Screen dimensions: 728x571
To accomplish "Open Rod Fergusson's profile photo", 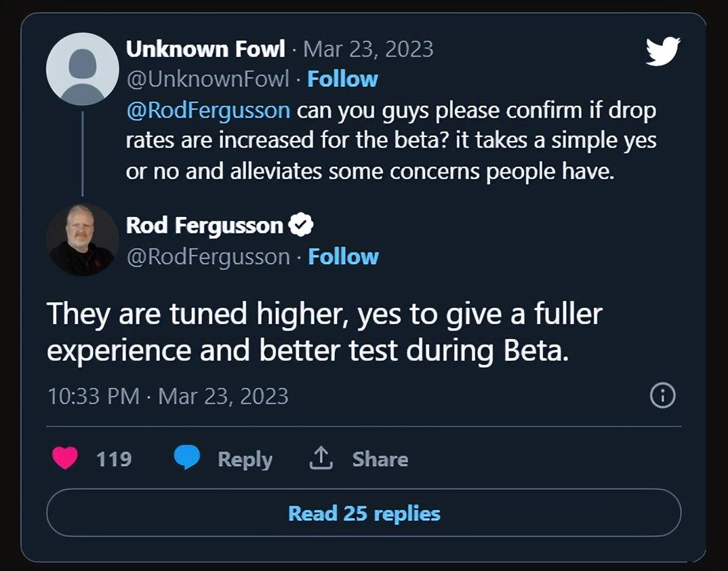I will [83, 239].
